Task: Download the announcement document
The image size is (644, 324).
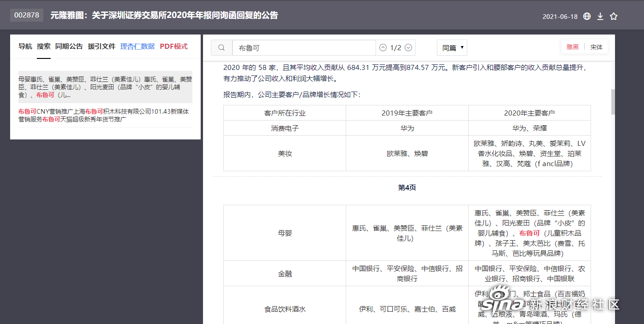Action: click(x=600, y=16)
